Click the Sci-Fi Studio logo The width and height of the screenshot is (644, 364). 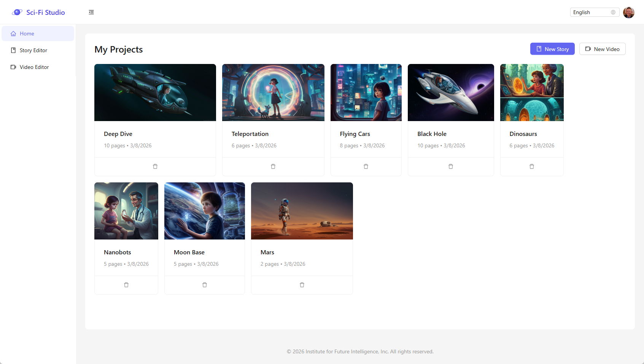pyautogui.click(x=38, y=12)
